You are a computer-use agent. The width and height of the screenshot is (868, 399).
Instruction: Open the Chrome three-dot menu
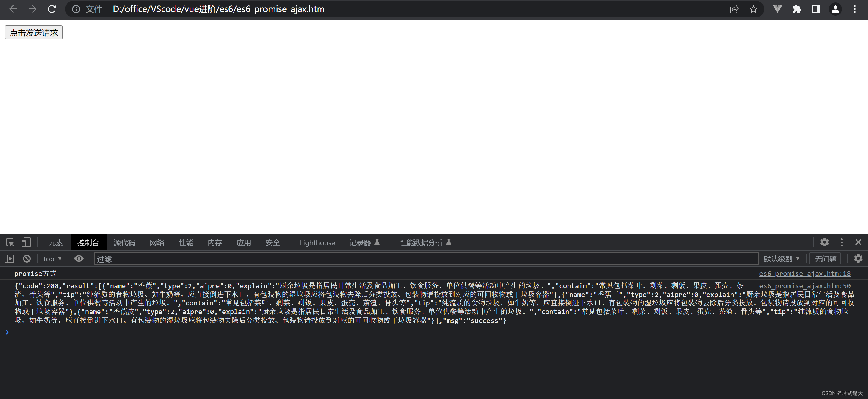coord(854,9)
